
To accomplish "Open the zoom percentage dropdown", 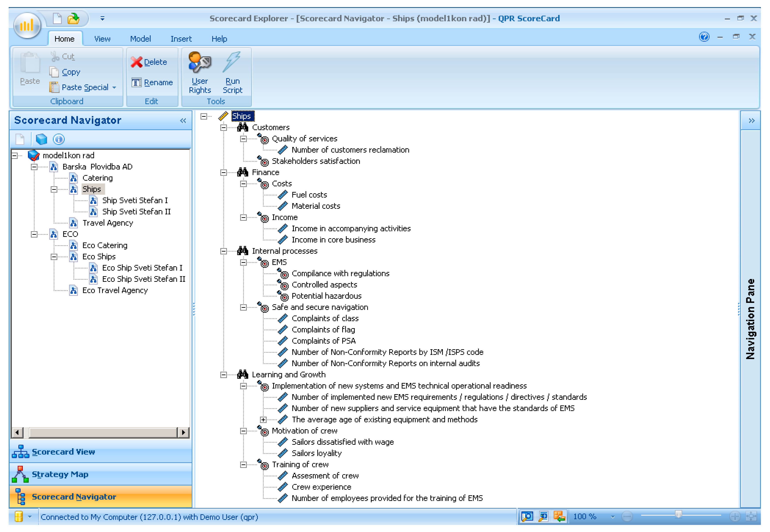I will click(613, 517).
